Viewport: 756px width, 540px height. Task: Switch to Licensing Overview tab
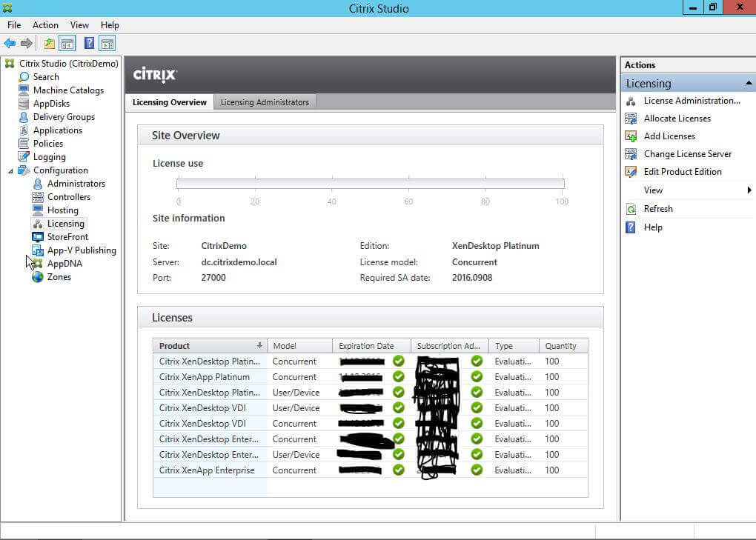click(x=169, y=102)
